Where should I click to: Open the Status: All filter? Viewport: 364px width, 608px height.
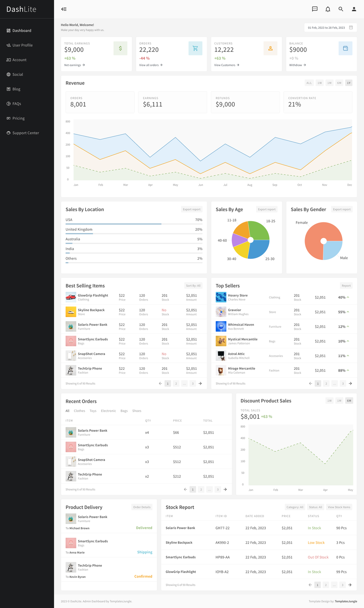(315, 507)
